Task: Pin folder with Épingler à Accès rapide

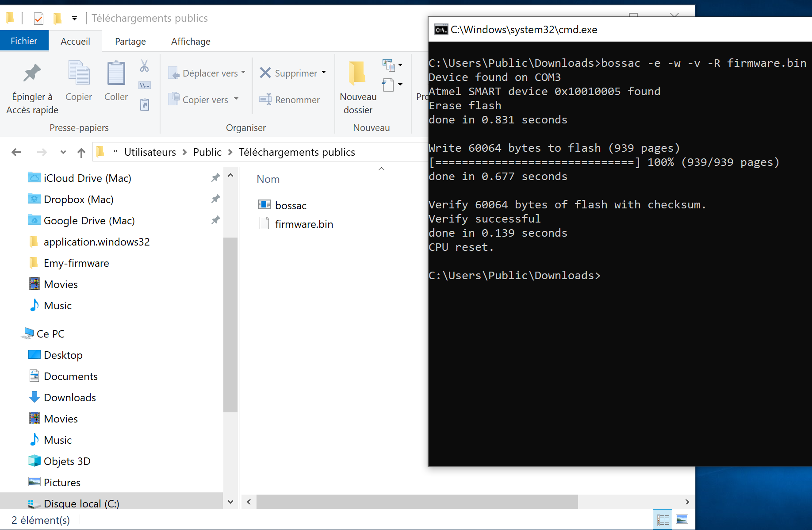Action: (x=32, y=88)
